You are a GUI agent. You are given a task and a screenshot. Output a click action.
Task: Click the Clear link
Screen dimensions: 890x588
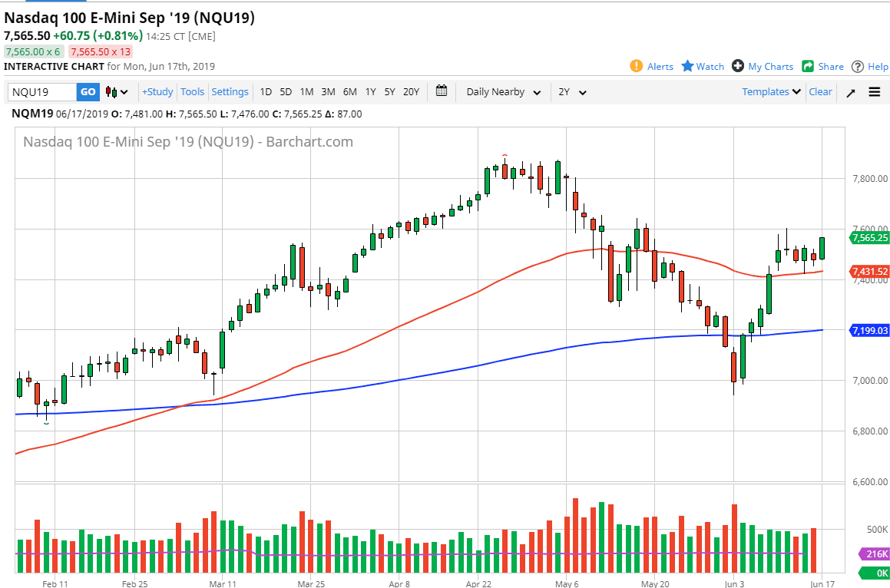pos(820,92)
